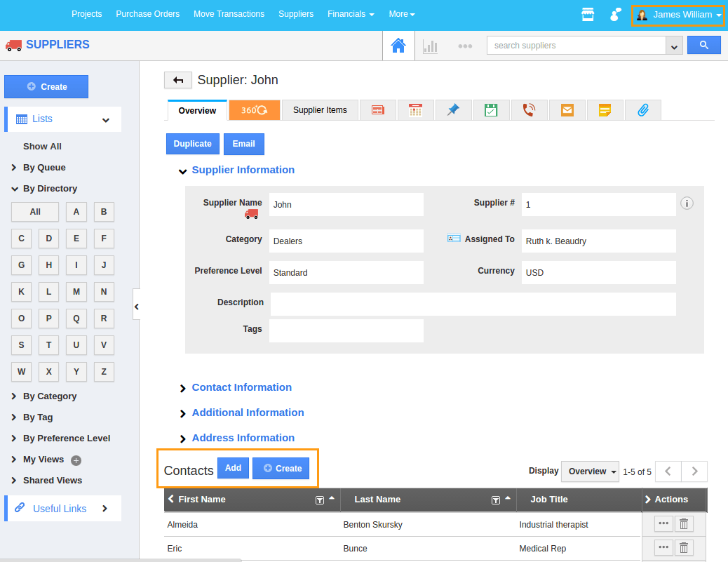Collapse Supplier Information section
The image size is (728, 562).
click(x=182, y=171)
